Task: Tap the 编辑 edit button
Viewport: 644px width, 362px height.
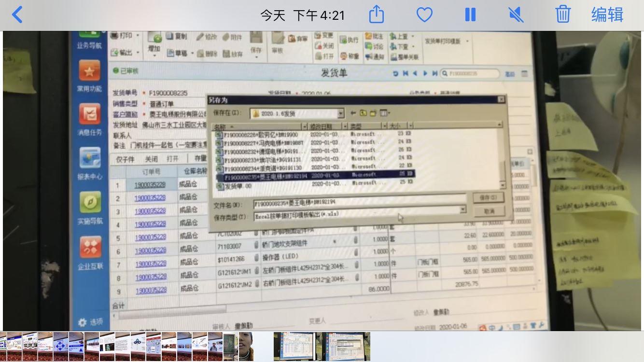Action: [x=607, y=14]
